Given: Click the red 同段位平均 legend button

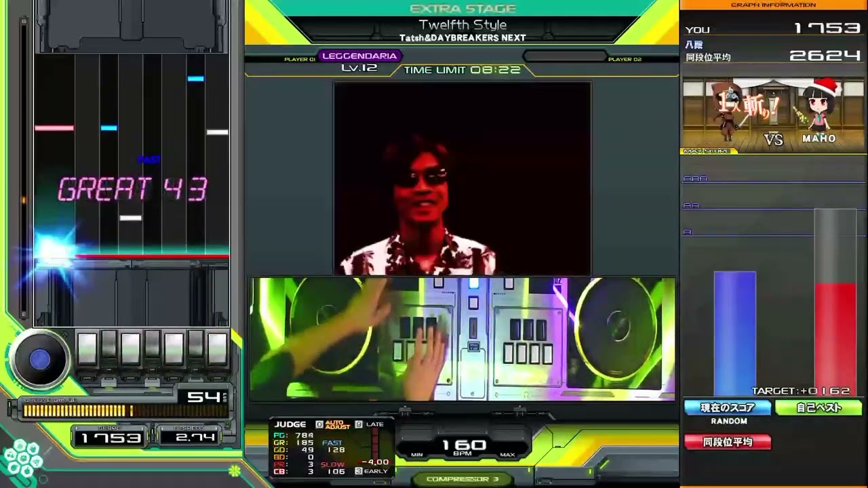Looking at the screenshot, I should tap(728, 442).
